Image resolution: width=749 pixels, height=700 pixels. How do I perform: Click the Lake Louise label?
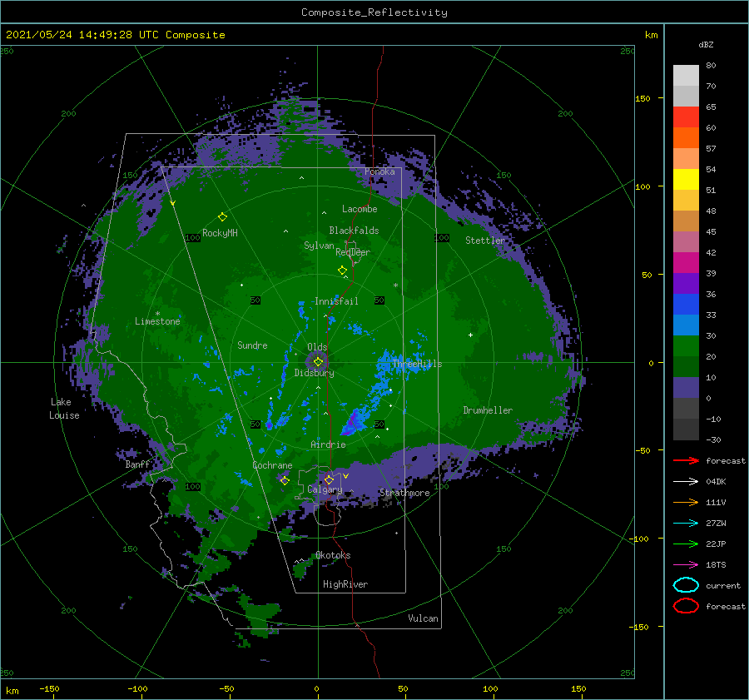pos(64,409)
